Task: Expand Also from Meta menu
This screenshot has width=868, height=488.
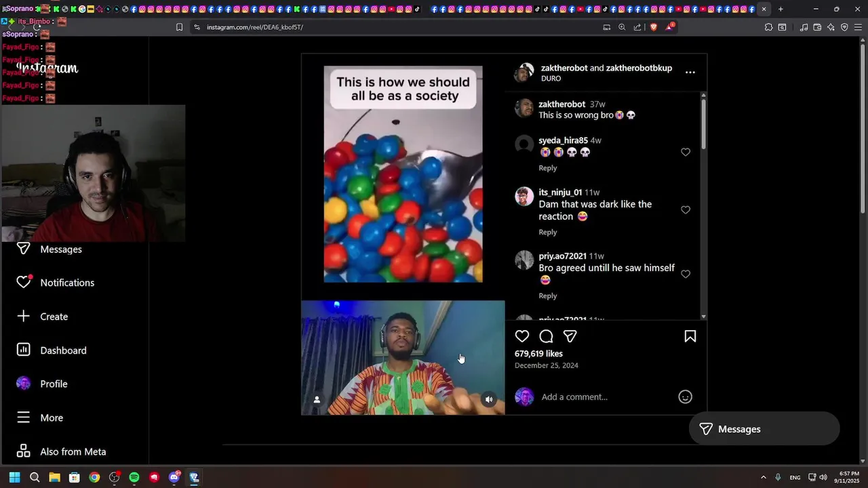Action: [73, 451]
